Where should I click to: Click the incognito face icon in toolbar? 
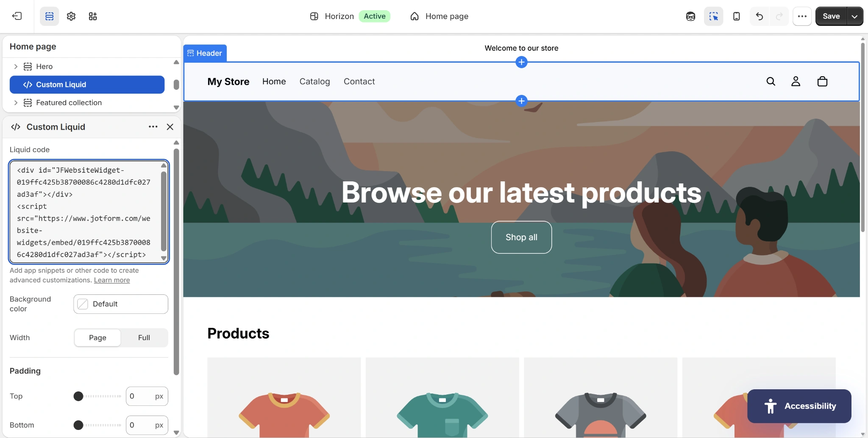point(691,16)
